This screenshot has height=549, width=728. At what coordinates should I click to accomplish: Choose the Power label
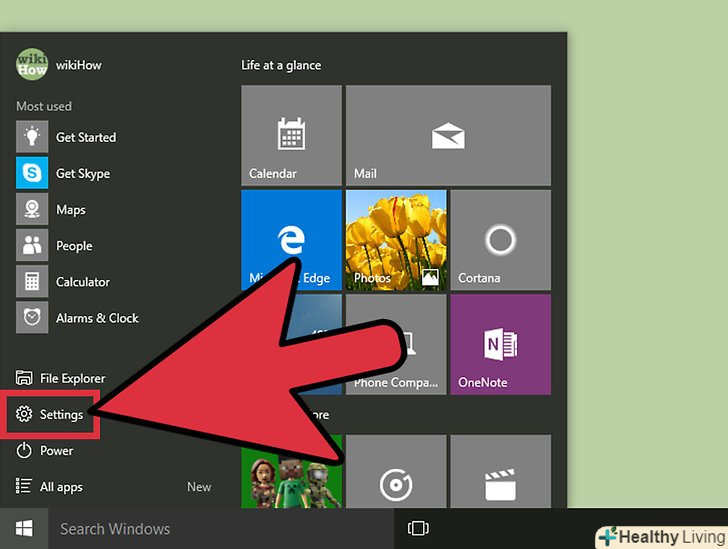(x=56, y=451)
